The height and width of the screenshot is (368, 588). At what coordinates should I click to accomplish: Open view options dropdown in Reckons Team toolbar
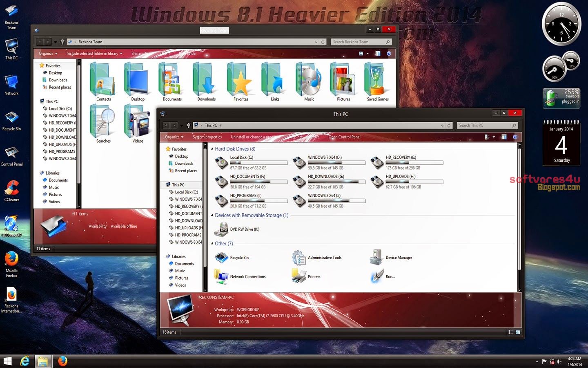click(x=367, y=54)
